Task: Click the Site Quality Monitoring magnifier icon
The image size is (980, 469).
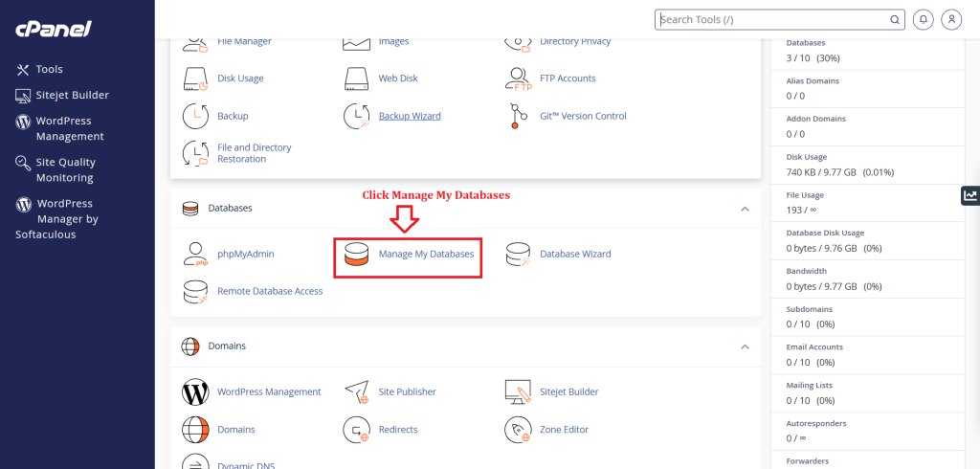Action: pyautogui.click(x=23, y=164)
